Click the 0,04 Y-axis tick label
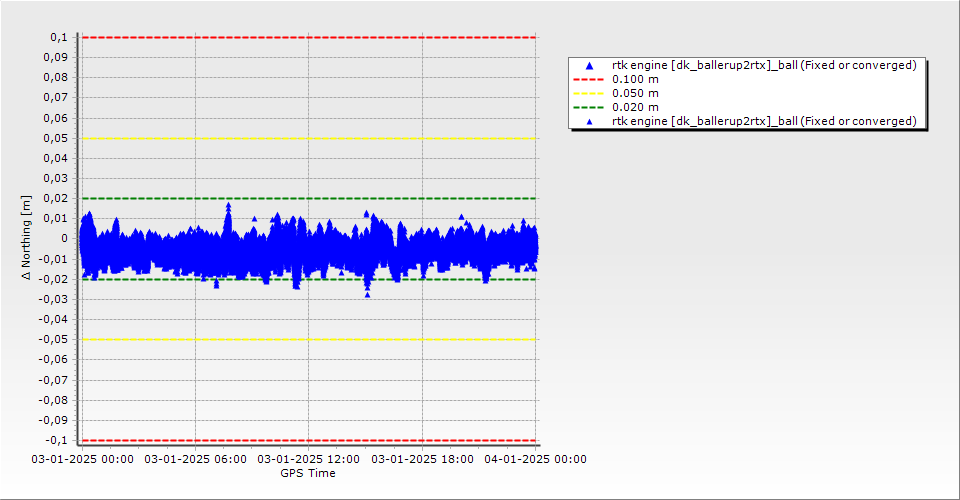 point(56,159)
